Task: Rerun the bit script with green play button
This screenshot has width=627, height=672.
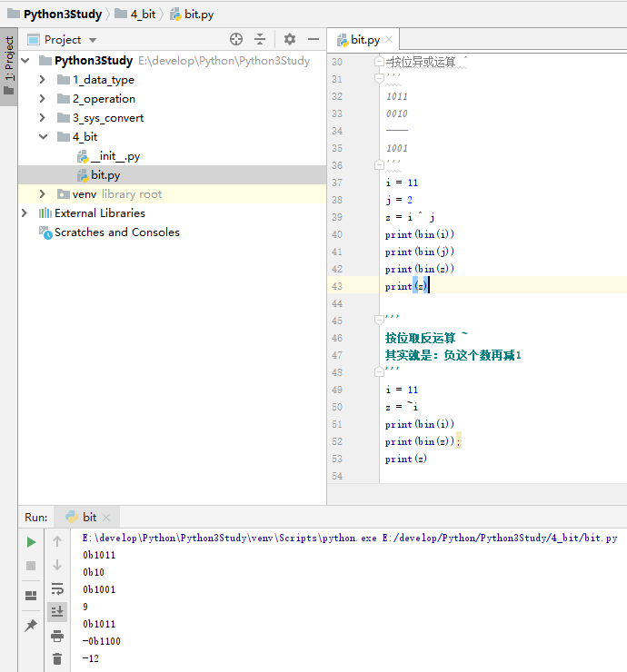Action: pos(32,542)
